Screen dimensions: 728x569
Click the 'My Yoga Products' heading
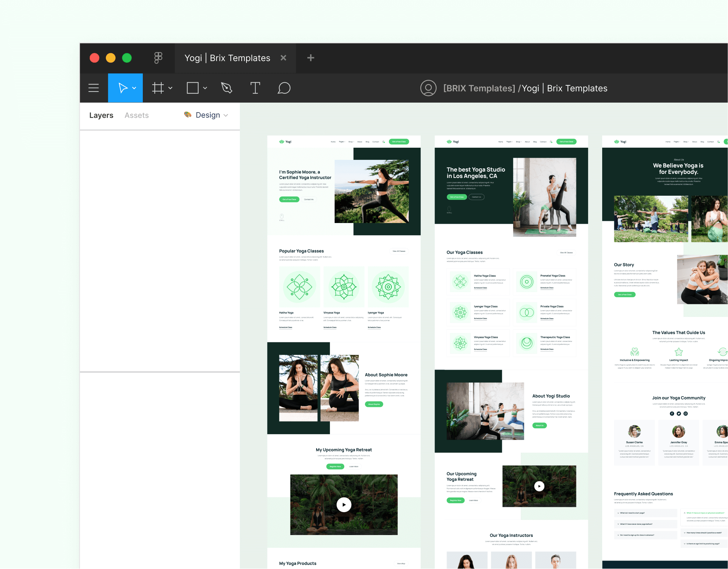(x=298, y=563)
